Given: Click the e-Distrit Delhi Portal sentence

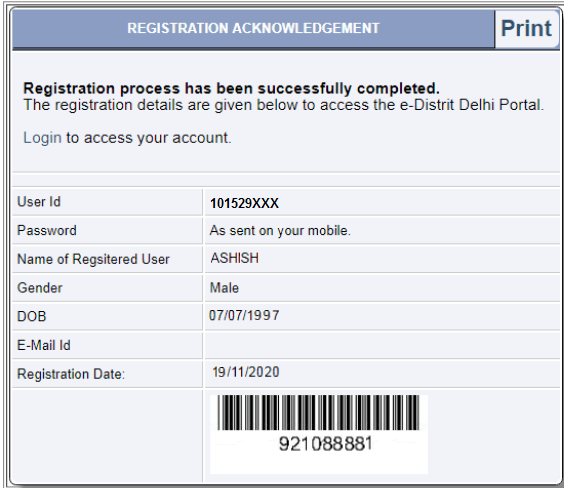Looking at the screenshot, I should (x=283, y=105).
